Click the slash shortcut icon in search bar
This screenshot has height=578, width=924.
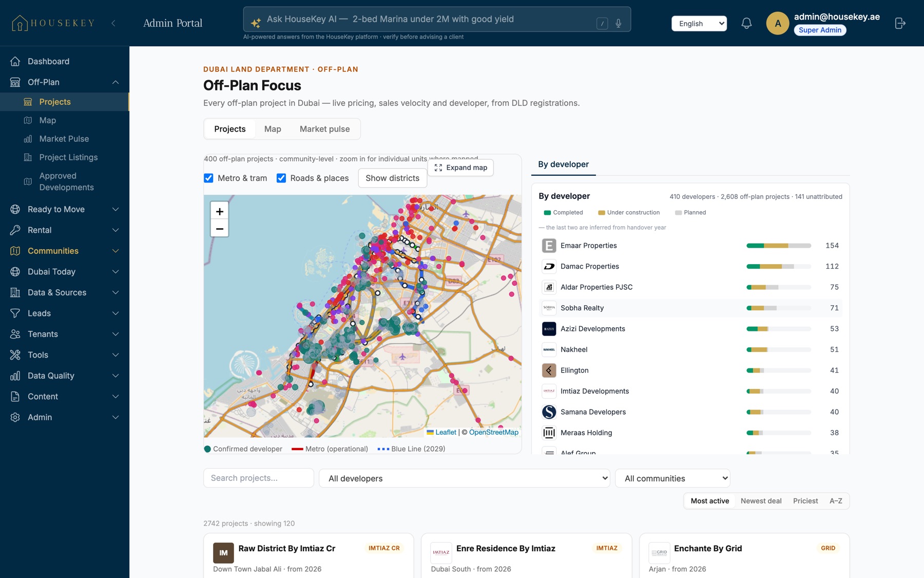point(602,23)
